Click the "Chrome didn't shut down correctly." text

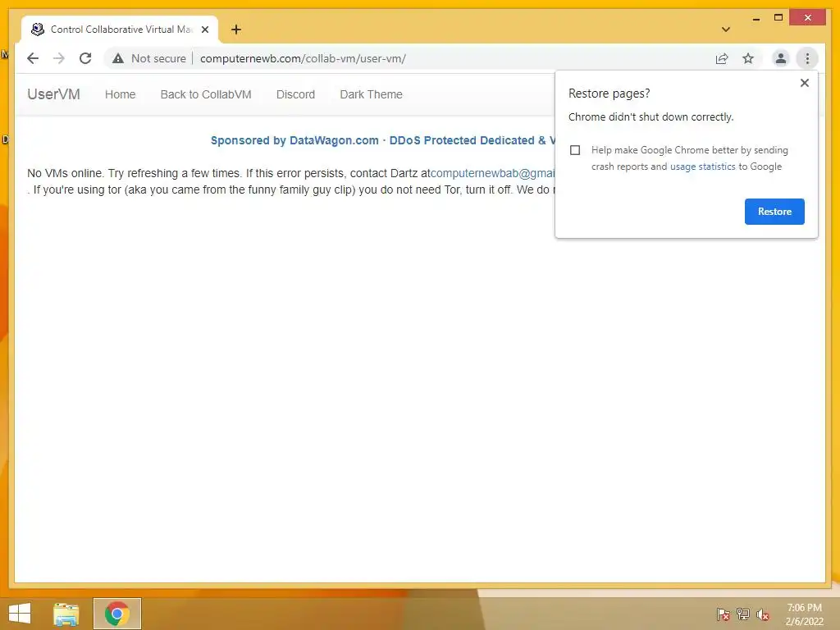click(x=651, y=116)
